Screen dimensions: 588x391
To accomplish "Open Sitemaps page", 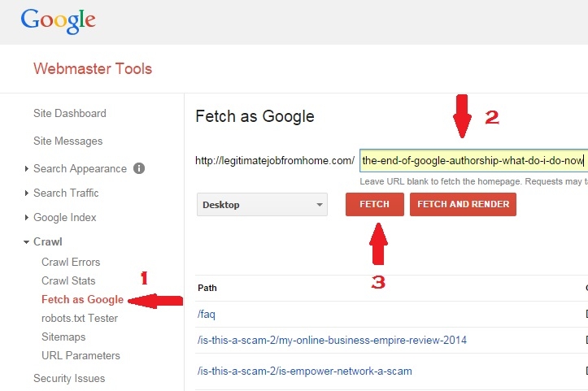I will 63,337.
